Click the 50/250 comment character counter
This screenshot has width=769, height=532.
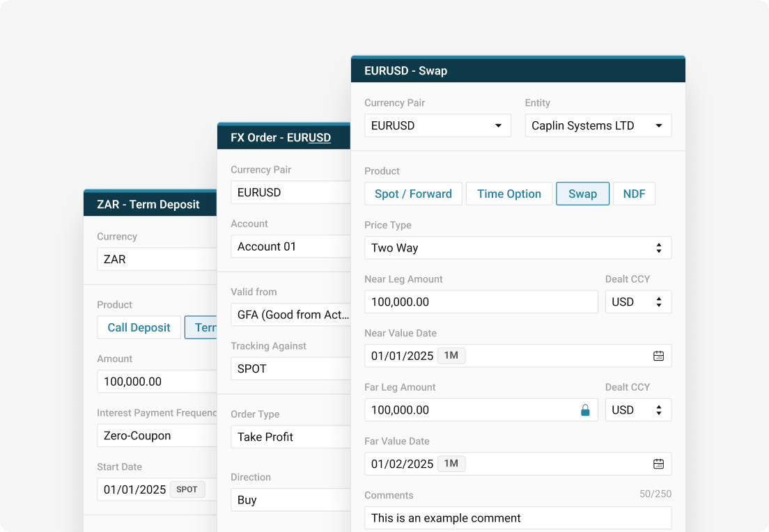pyautogui.click(x=655, y=494)
